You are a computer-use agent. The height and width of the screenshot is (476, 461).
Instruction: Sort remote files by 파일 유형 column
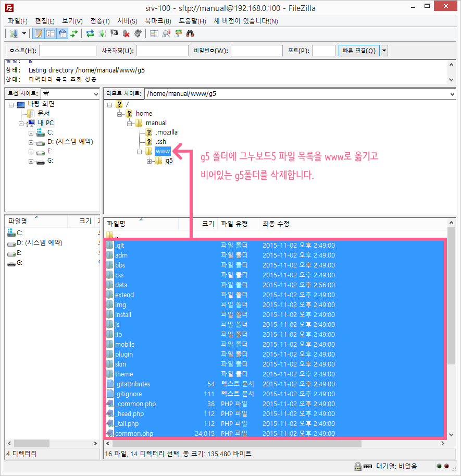(238, 224)
